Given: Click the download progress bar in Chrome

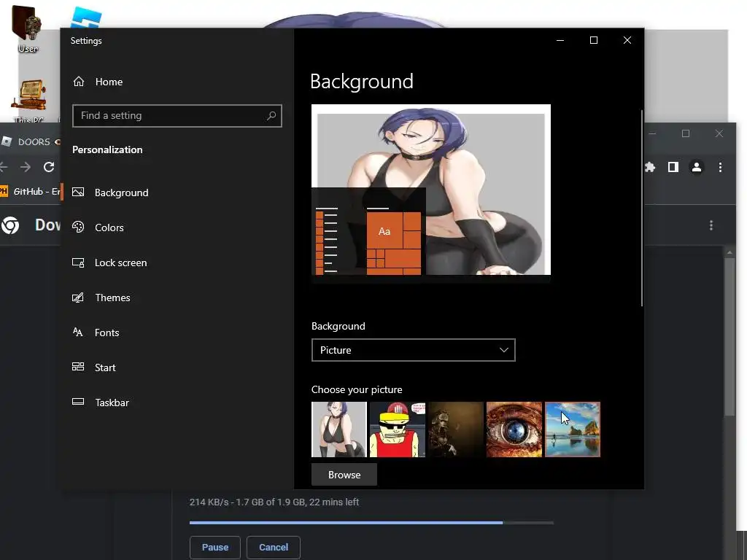Looking at the screenshot, I should click(371, 523).
